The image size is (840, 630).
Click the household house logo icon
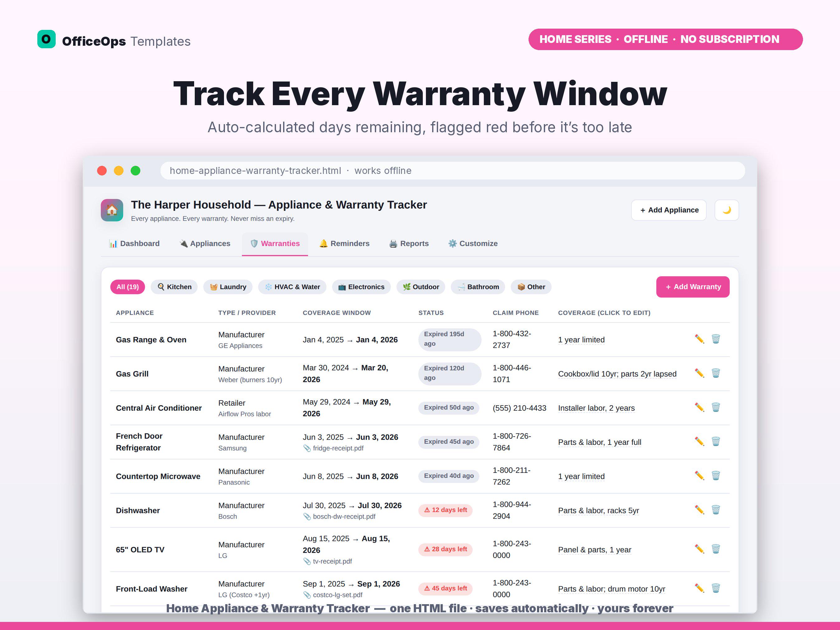[x=112, y=210]
